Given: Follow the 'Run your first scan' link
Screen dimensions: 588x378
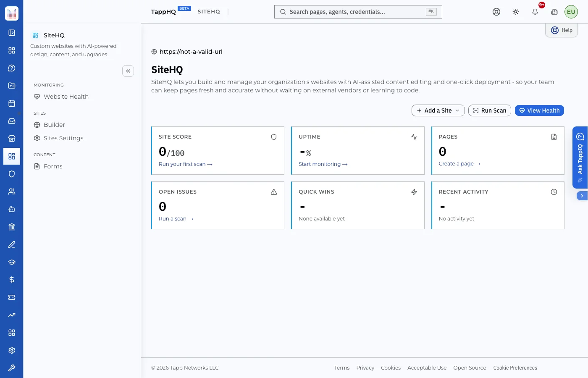Looking at the screenshot, I should point(186,164).
